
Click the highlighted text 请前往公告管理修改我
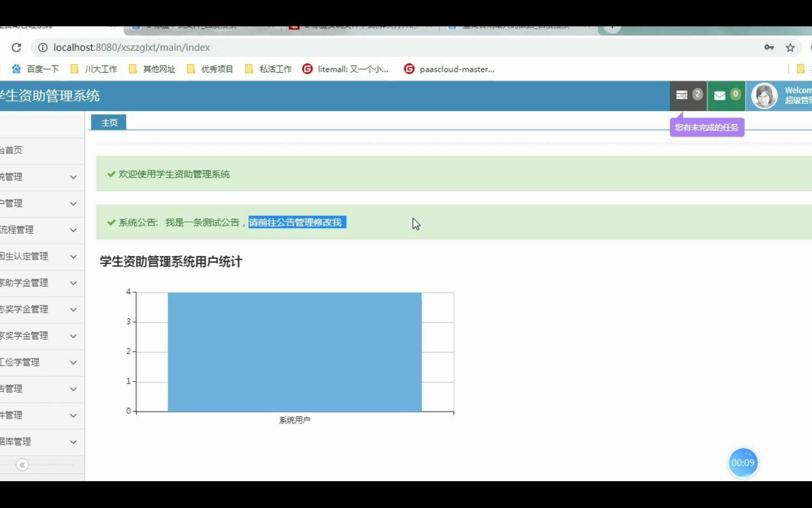point(297,222)
